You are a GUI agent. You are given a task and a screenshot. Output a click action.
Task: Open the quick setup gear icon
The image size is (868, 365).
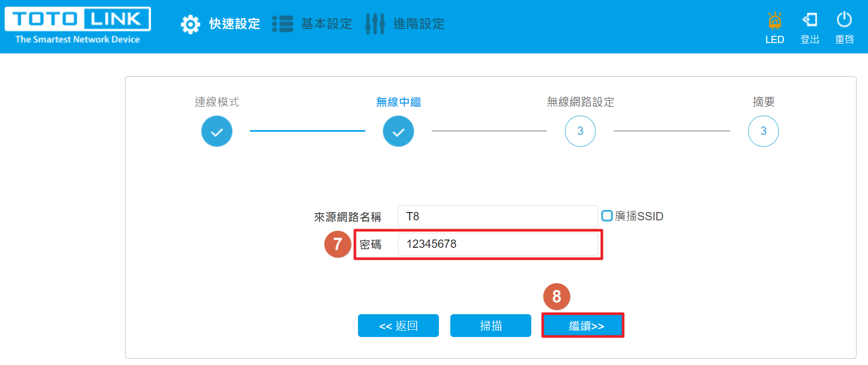click(190, 24)
